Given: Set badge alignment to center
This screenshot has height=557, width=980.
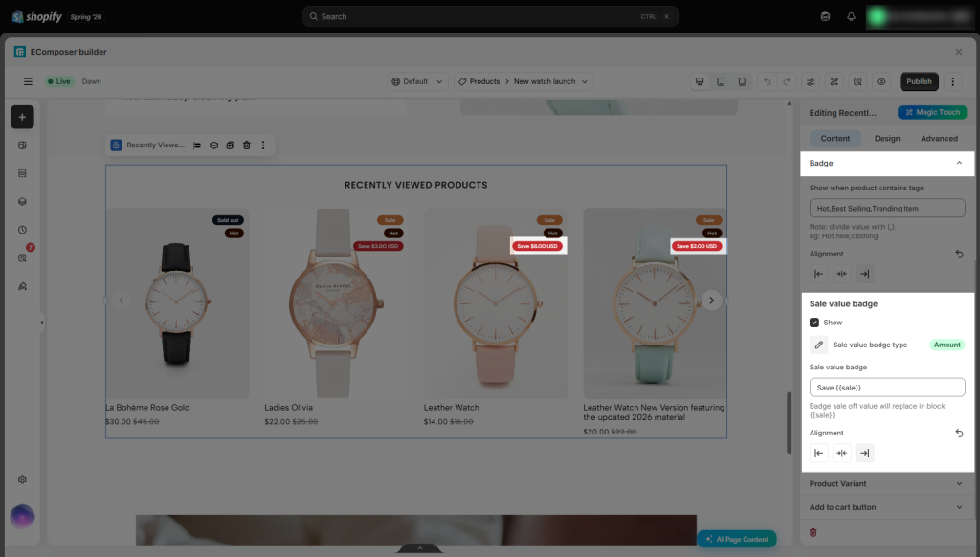Looking at the screenshot, I should point(842,273).
